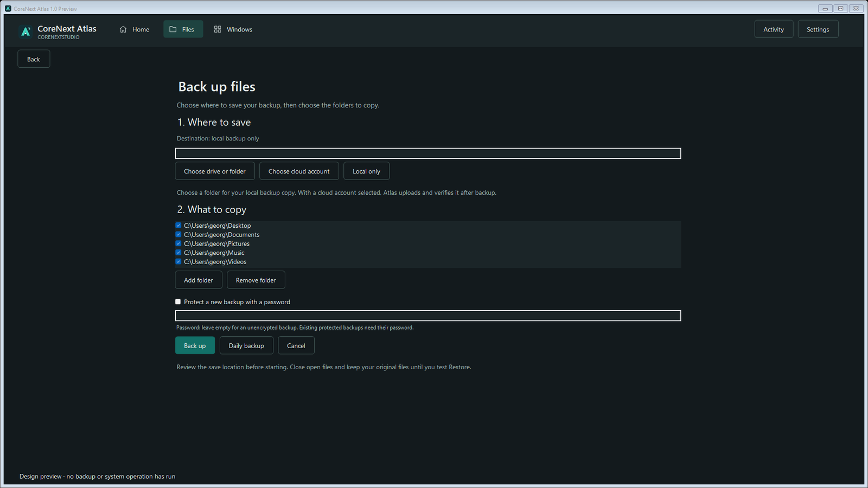Uncheck the Documents folder checkbox
Viewport: 868px width, 488px height.
click(x=178, y=235)
